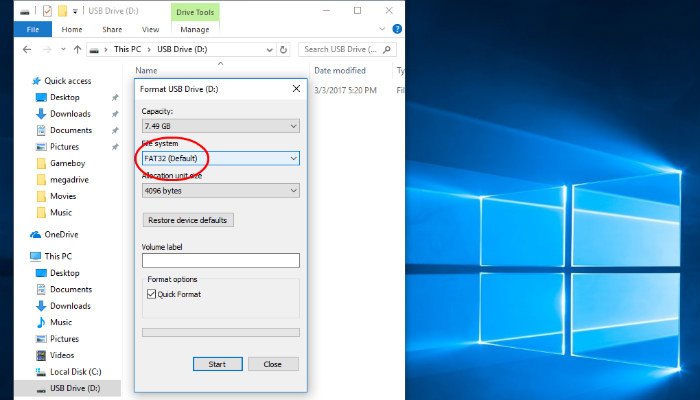This screenshot has height=400, width=700.
Task: Open the Share ribbon tab
Action: click(112, 29)
